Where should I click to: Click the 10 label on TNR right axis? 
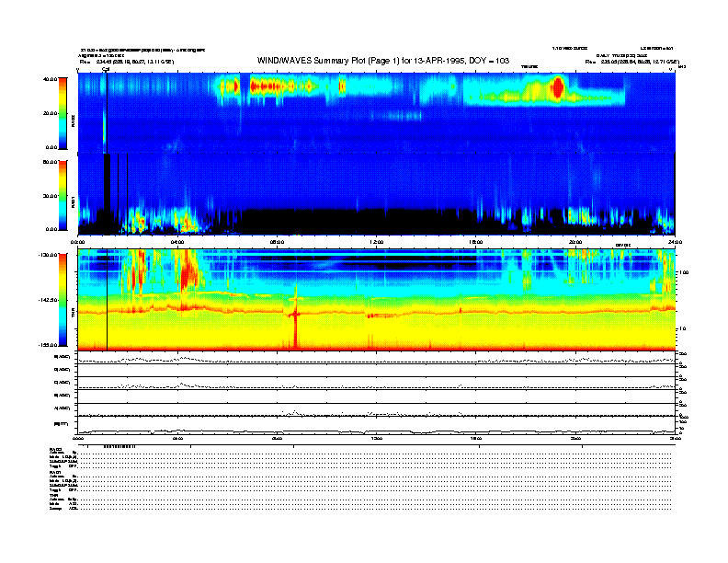pos(682,329)
